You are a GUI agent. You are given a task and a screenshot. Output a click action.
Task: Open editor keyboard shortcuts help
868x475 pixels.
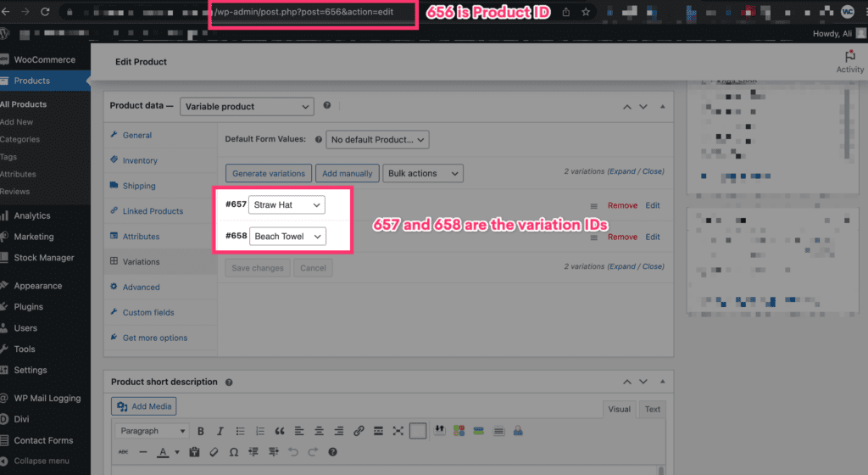pos(332,452)
